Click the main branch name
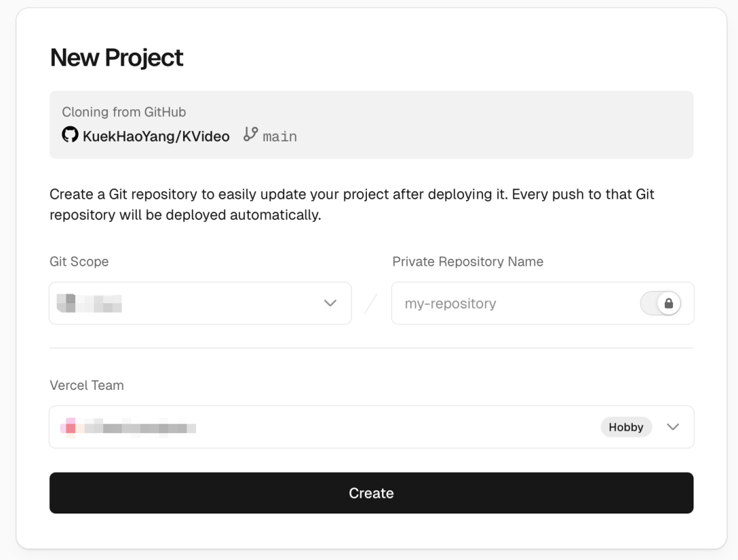Viewport: 738px width, 560px height. pyautogui.click(x=279, y=137)
